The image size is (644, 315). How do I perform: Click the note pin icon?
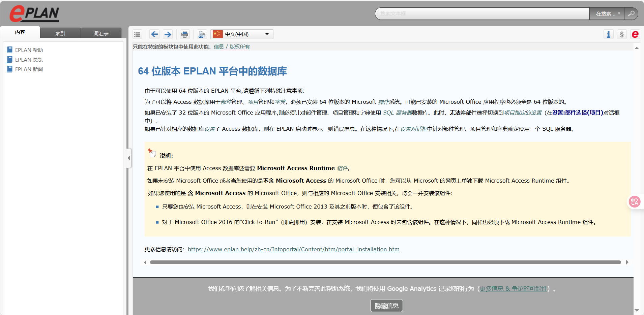pos(152,153)
